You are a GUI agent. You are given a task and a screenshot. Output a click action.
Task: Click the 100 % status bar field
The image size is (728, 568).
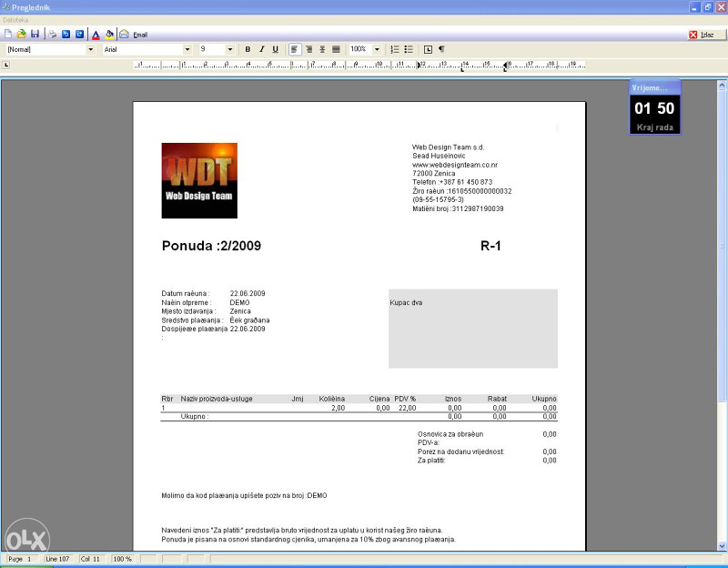coord(123,559)
